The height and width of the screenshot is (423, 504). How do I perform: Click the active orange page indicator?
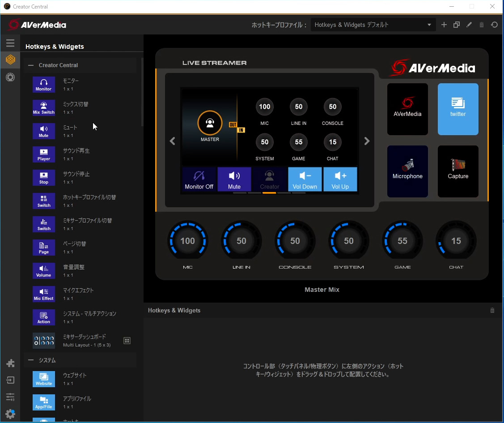[x=269, y=193]
